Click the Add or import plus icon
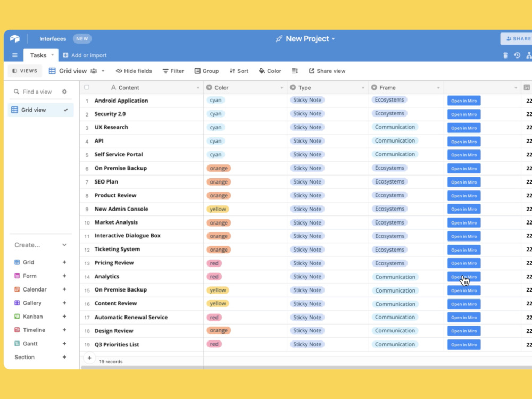Screen dimensions: 532x399 tap(65, 55)
